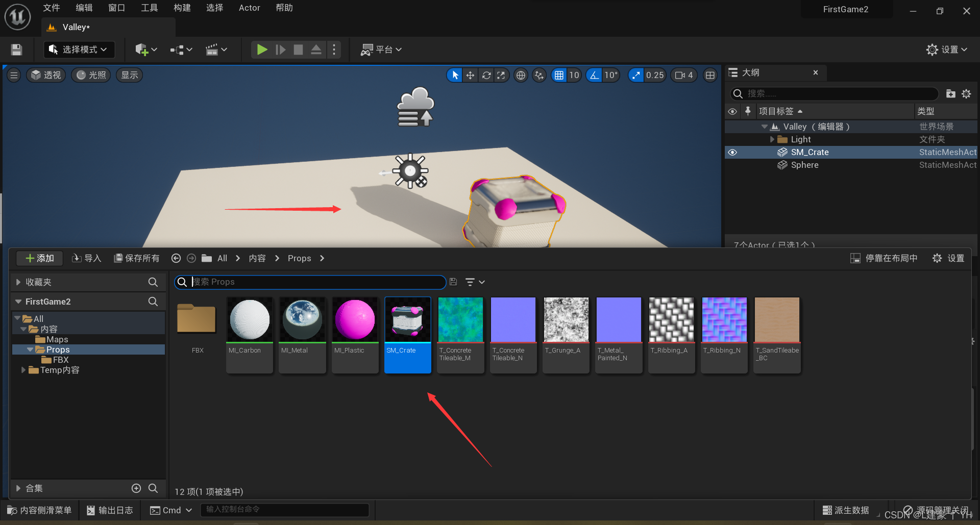This screenshot has height=525, width=980.
Task: Open viewport layout maximize icon
Action: [710, 76]
